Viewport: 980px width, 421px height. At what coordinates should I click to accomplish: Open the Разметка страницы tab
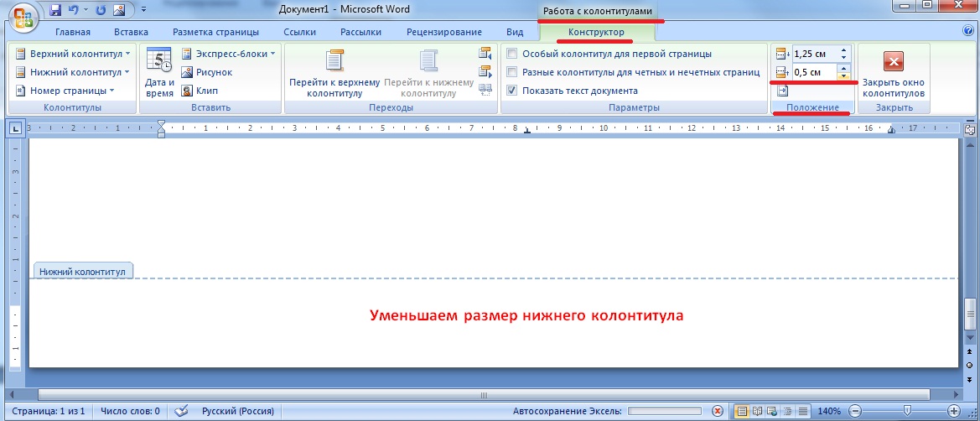click(215, 32)
